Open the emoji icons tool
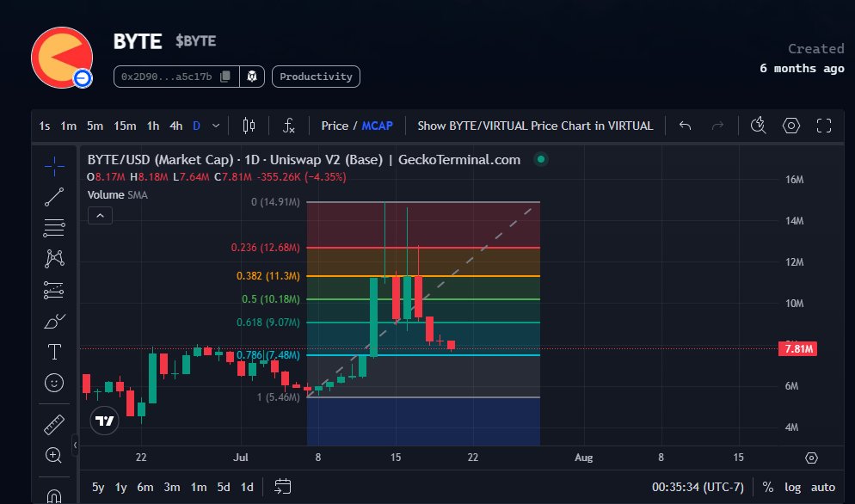Image resolution: width=855 pixels, height=504 pixels. coord(54,383)
